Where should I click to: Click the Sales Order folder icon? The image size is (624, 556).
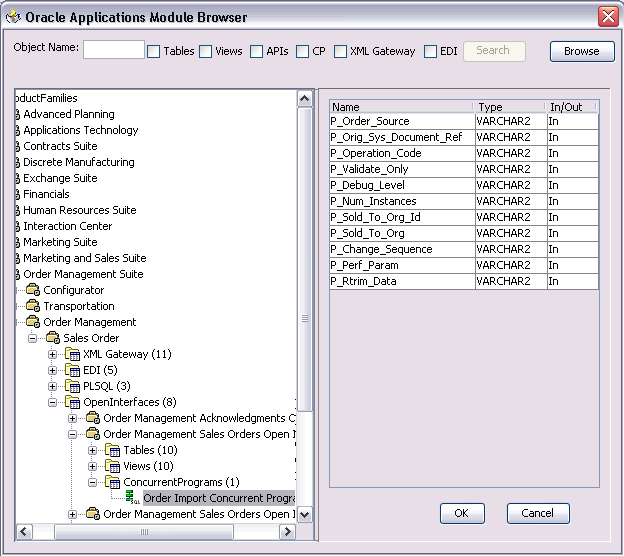(53, 338)
